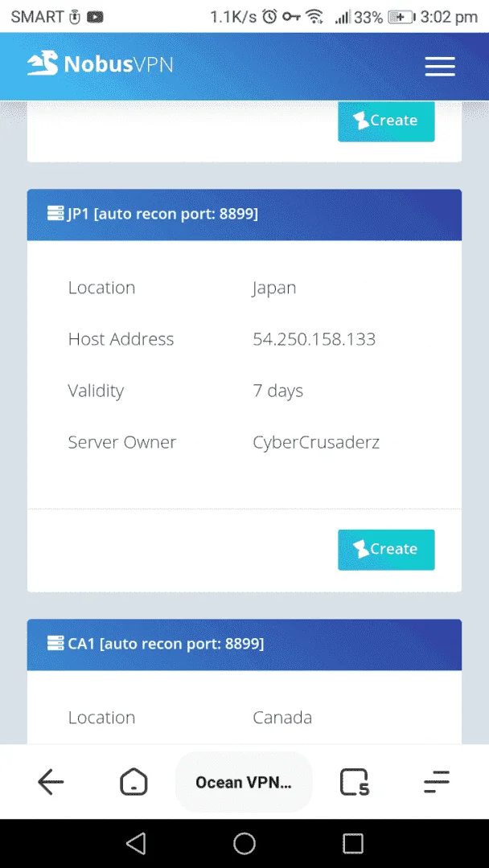The height and width of the screenshot is (868, 489).
Task: Click the server icon beside JP1 header
Action: [55, 214]
